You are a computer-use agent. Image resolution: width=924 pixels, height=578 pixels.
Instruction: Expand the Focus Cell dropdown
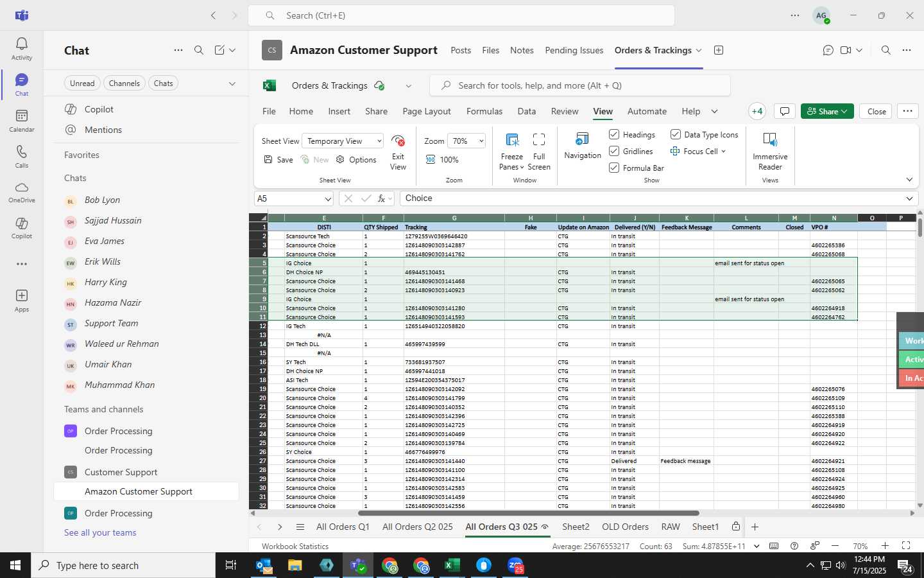[723, 152]
